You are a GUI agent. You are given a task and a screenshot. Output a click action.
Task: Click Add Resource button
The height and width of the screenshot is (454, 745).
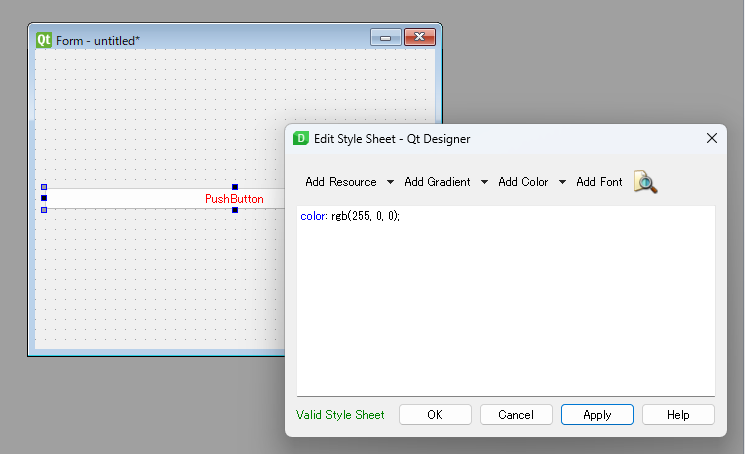pos(341,182)
